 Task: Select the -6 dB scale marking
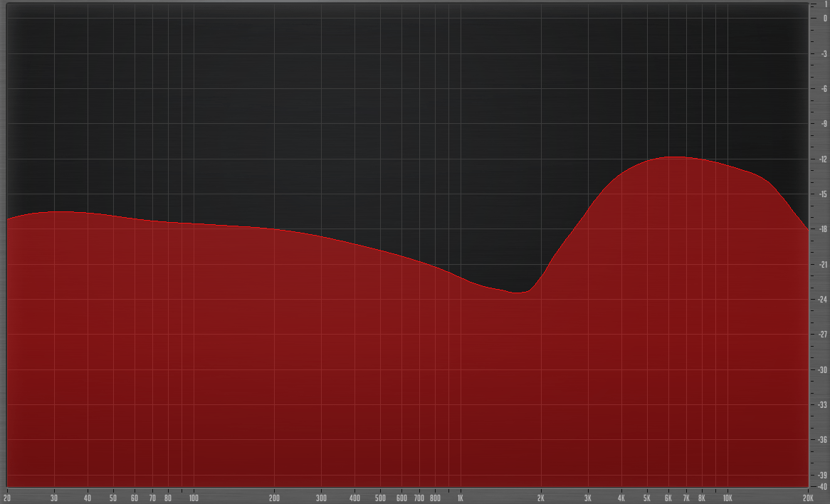point(823,89)
